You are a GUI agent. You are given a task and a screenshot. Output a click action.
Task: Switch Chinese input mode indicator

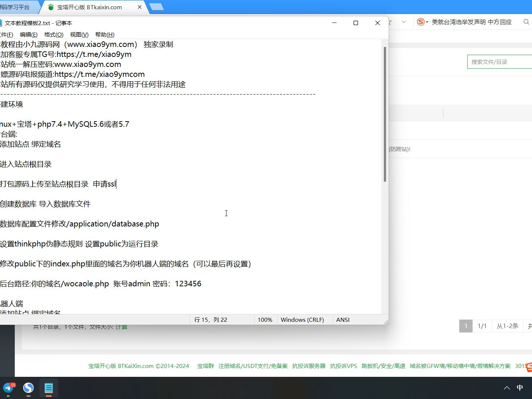(x=520, y=388)
